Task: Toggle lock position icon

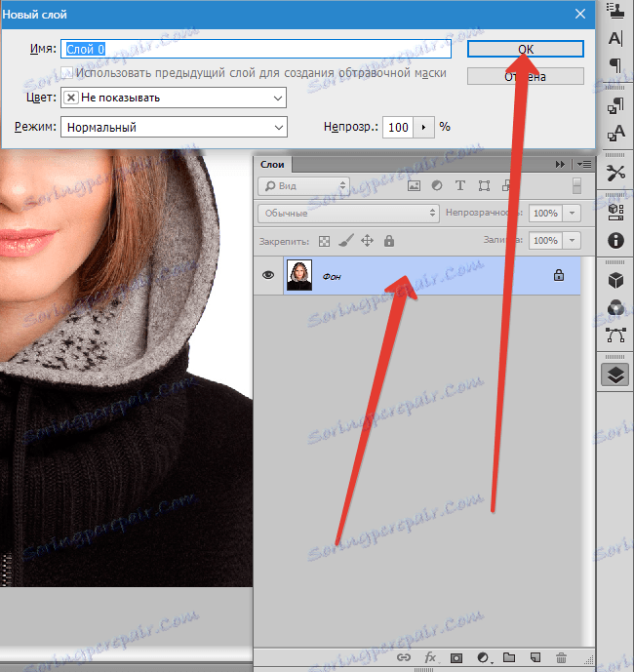Action: pos(367,241)
